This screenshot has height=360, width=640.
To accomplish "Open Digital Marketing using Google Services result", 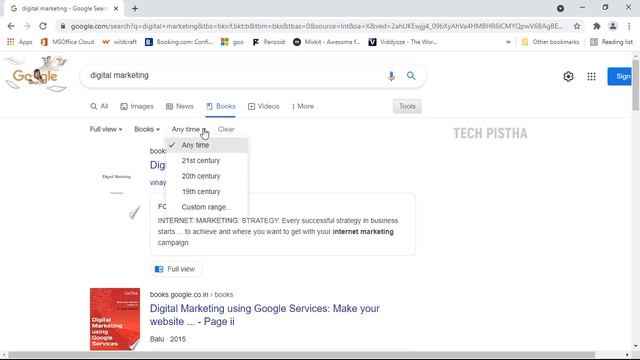I will click(x=264, y=315).
